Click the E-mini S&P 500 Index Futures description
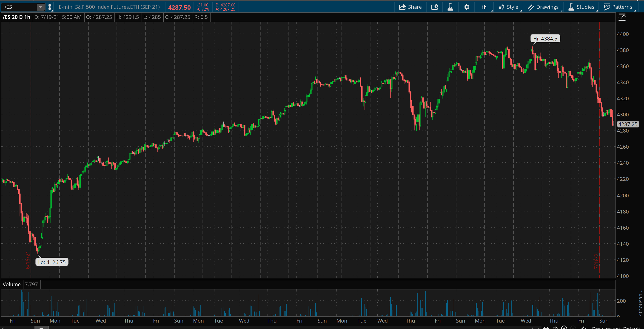This screenshot has width=644, height=329. (x=109, y=7)
